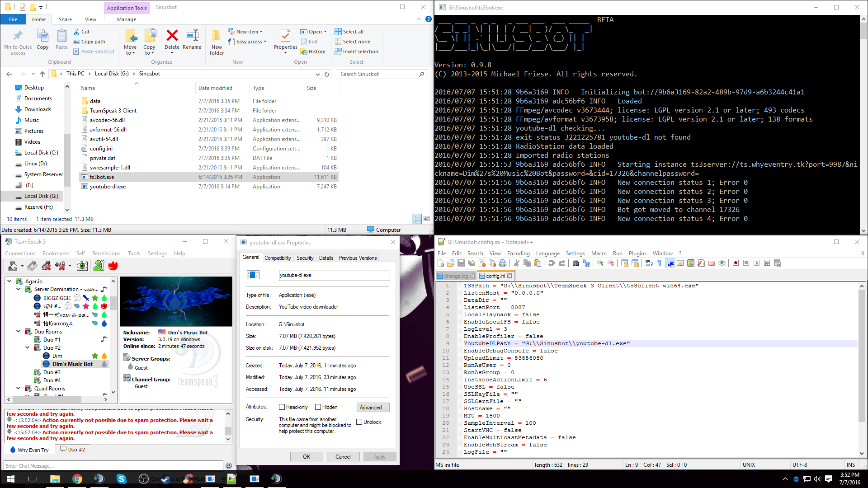Open TeamSpeak Contacts manager icon
868x488 pixels.
point(99,266)
